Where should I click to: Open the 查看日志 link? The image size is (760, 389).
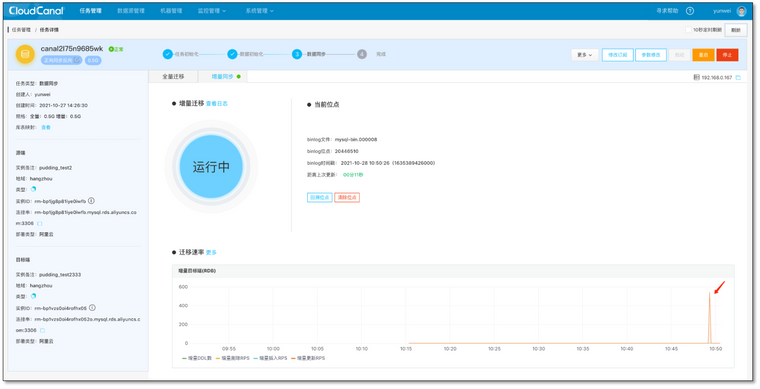pyautogui.click(x=217, y=104)
